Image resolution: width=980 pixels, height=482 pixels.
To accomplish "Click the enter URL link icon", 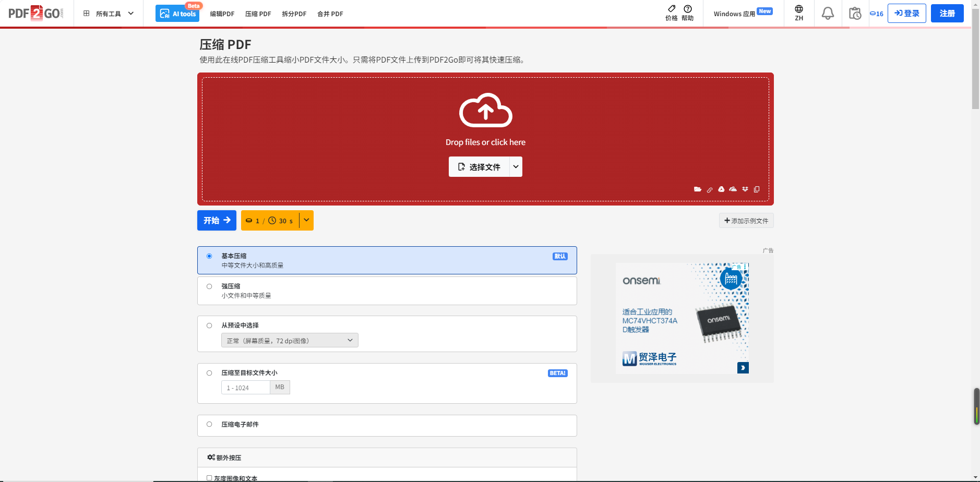I will pyautogui.click(x=710, y=190).
